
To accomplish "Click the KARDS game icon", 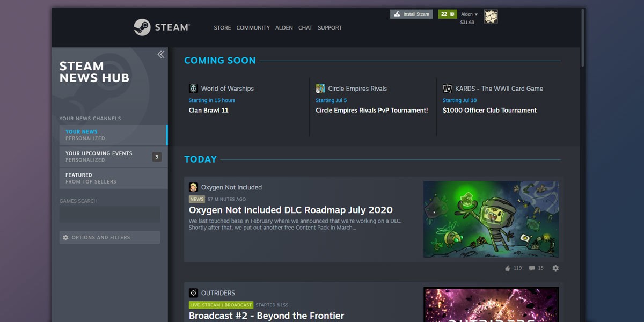I will click(447, 89).
